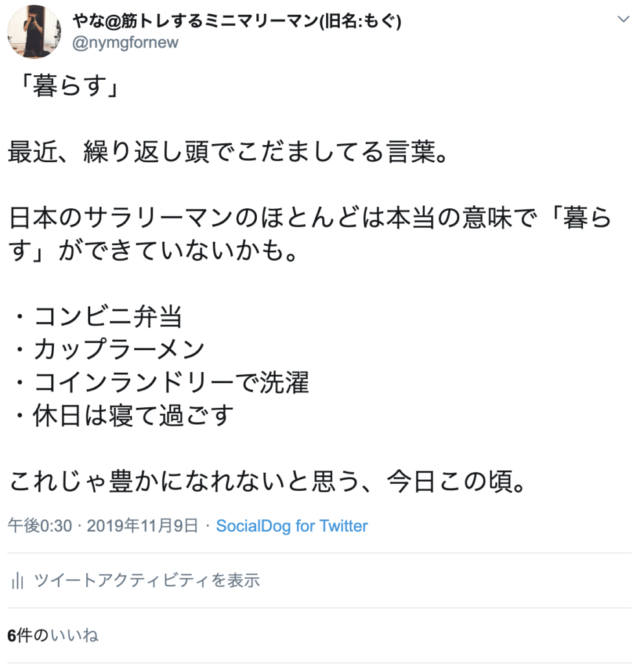
Task: Click the @nymgfornew handle
Action: pyautogui.click(x=125, y=42)
